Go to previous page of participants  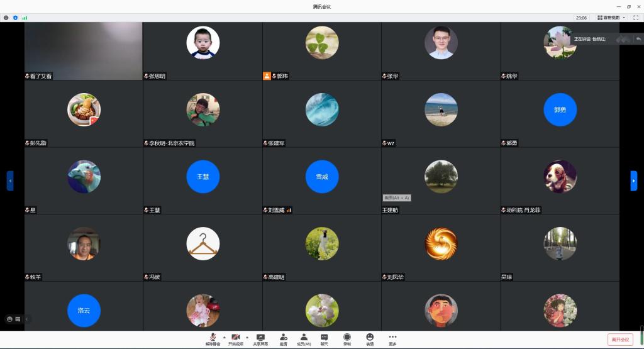tap(10, 180)
